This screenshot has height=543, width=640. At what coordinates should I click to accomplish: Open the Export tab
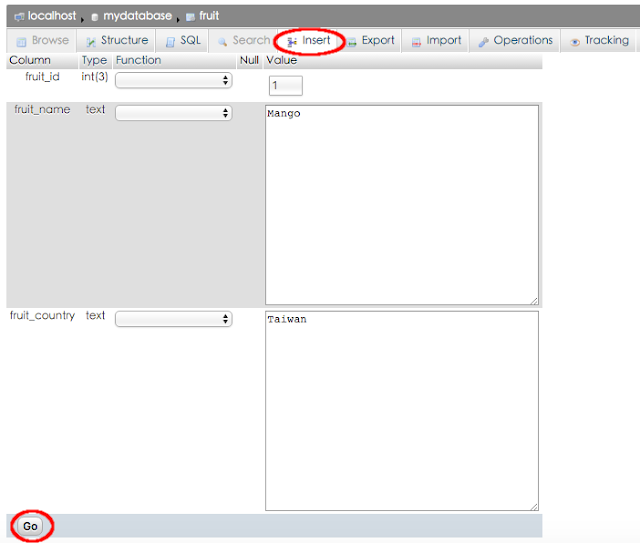371,40
